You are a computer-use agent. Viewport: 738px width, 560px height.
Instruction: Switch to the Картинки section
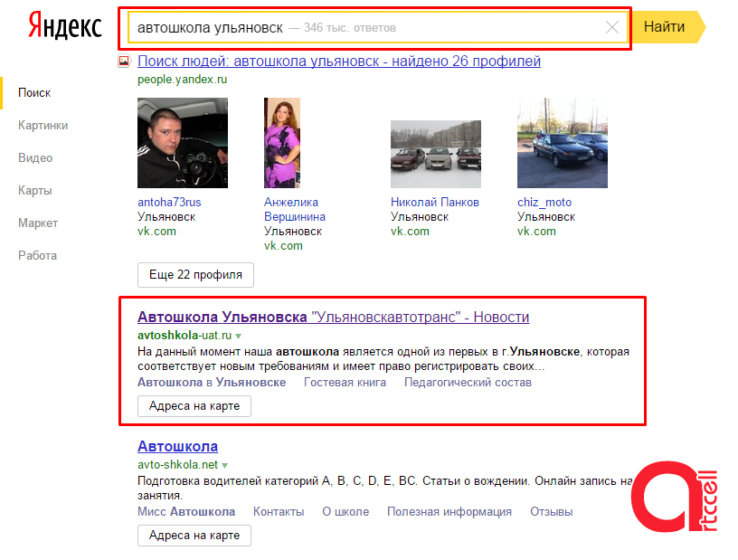tap(43, 125)
